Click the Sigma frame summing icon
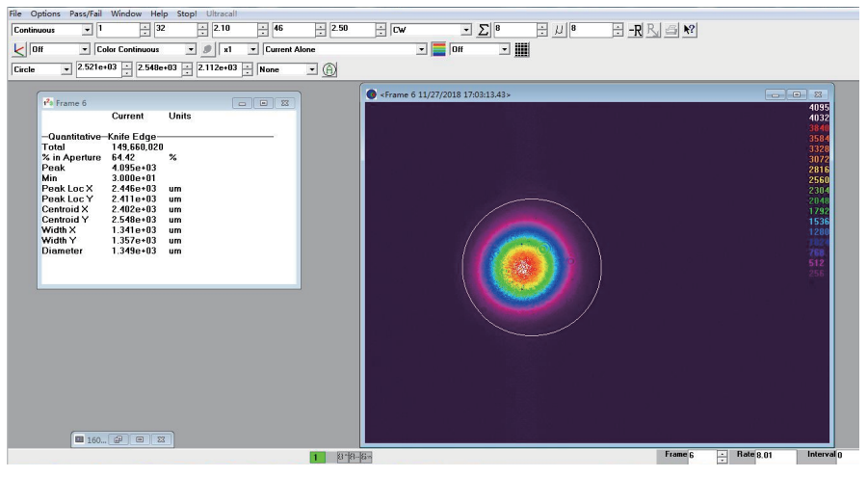Screen dimensions: 868x477 click(x=484, y=30)
